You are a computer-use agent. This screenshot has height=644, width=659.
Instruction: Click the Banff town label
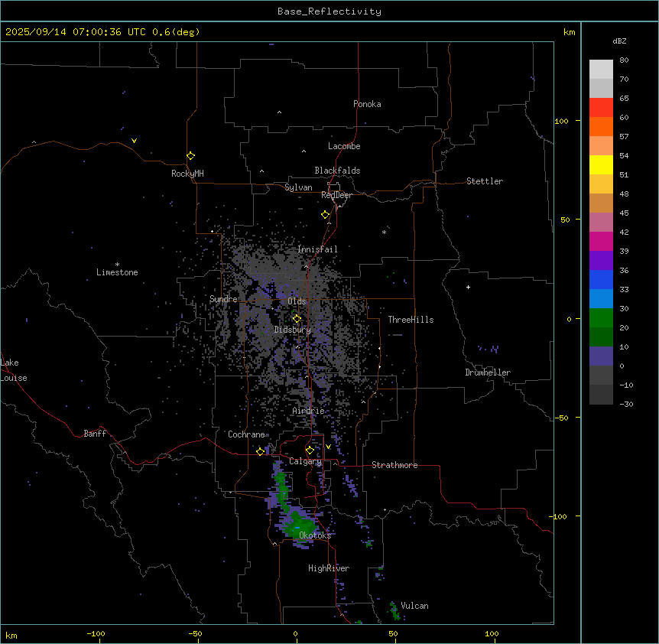(x=95, y=434)
